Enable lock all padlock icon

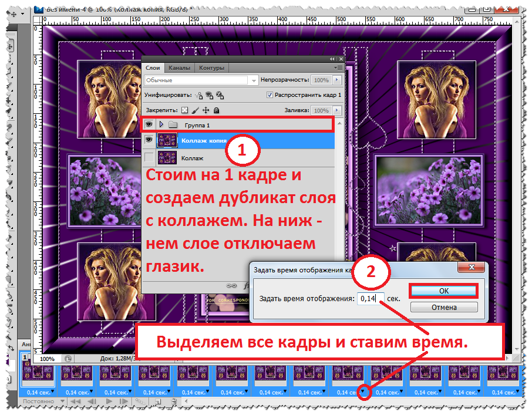[x=217, y=110]
